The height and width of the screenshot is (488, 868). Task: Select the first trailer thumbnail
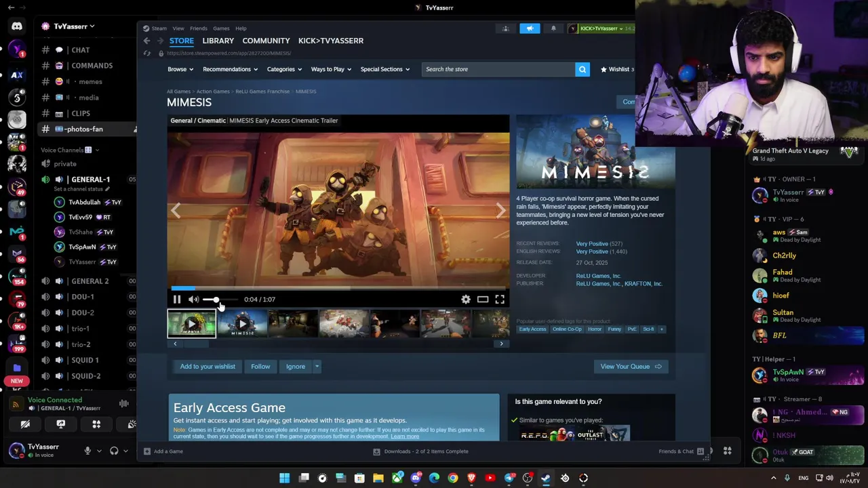coord(192,324)
